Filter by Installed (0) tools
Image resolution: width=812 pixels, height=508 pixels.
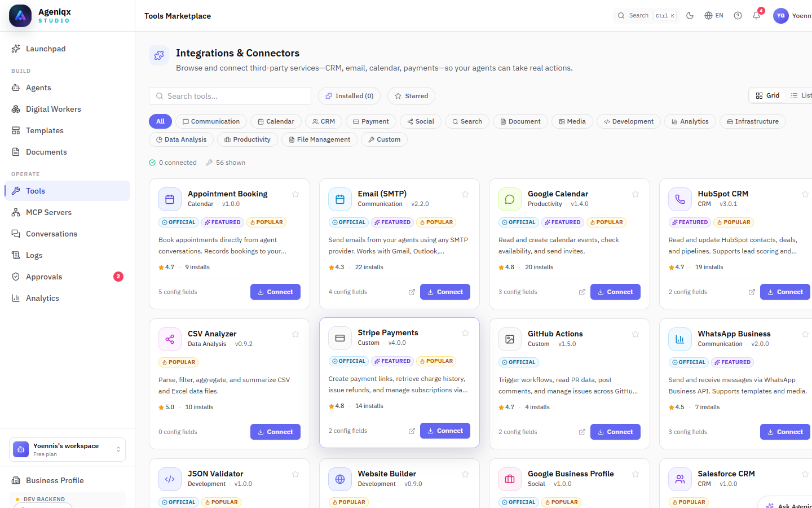pos(349,96)
